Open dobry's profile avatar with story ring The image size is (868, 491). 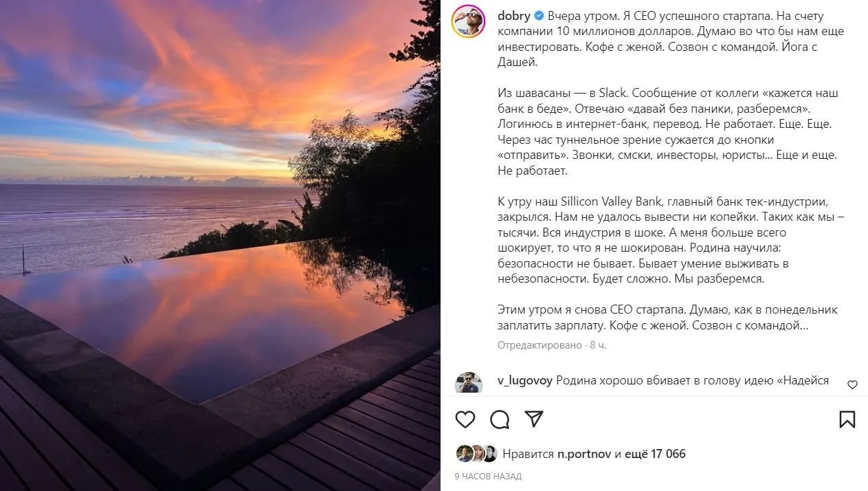468,21
